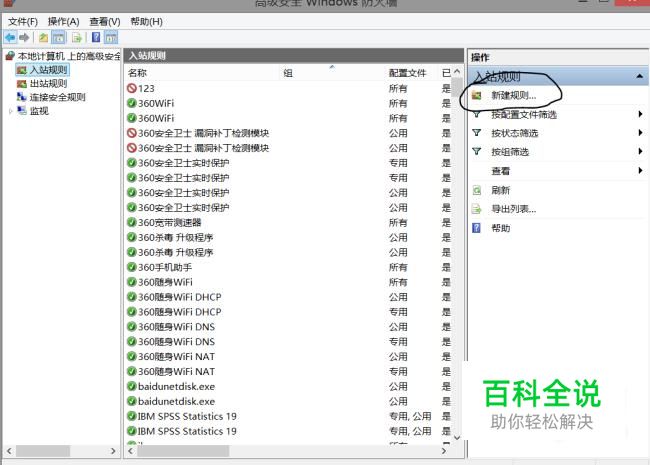Click the blocked icon beside rule 123
This screenshot has height=465, width=650.
[132, 88]
